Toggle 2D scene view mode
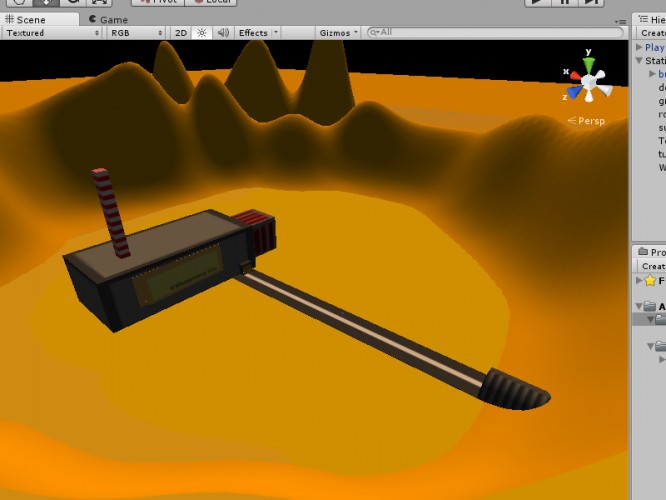The image size is (666, 500). (181, 33)
